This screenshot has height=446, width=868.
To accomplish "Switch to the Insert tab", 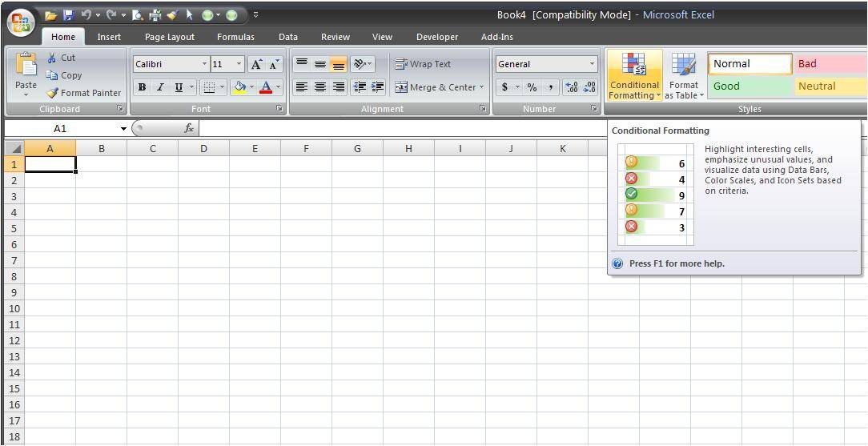I will [x=109, y=37].
